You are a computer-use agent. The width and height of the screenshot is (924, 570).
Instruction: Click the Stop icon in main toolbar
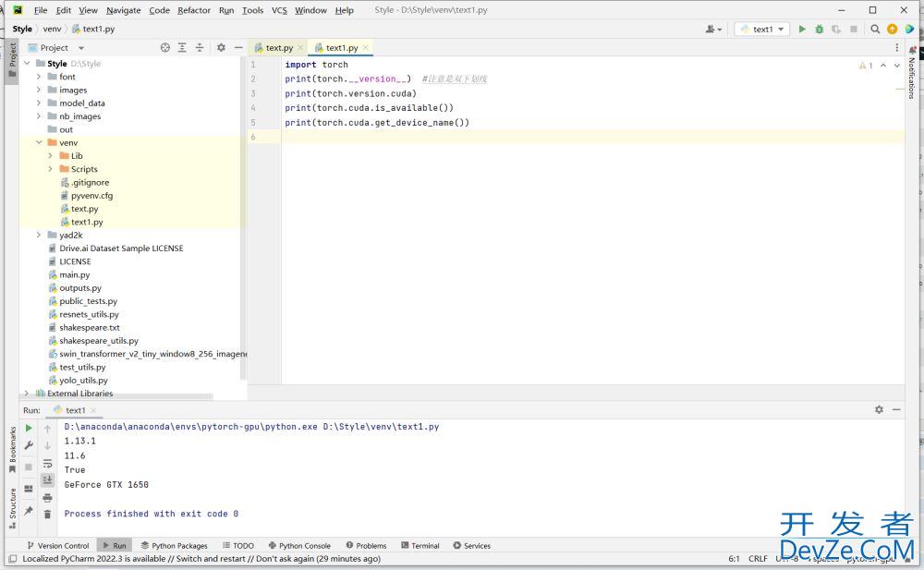point(853,29)
